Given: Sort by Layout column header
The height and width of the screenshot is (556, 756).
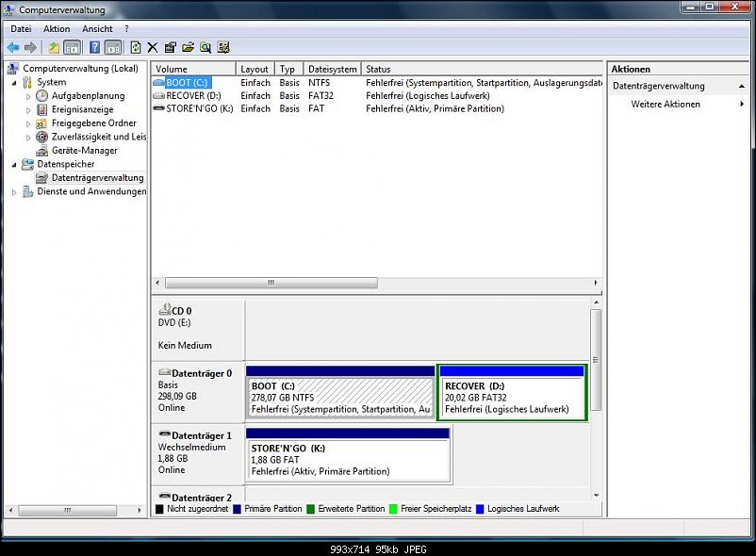Looking at the screenshot, I should pos(255,69).
